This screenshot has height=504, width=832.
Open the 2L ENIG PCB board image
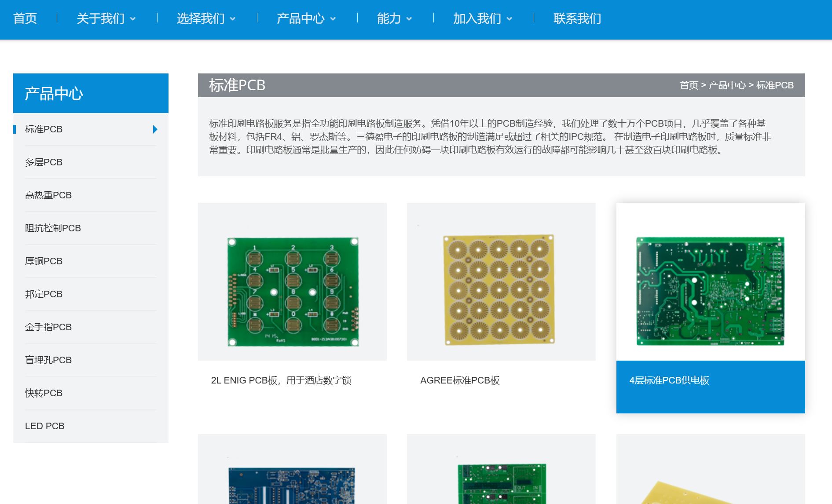click(x=292, y=281)
